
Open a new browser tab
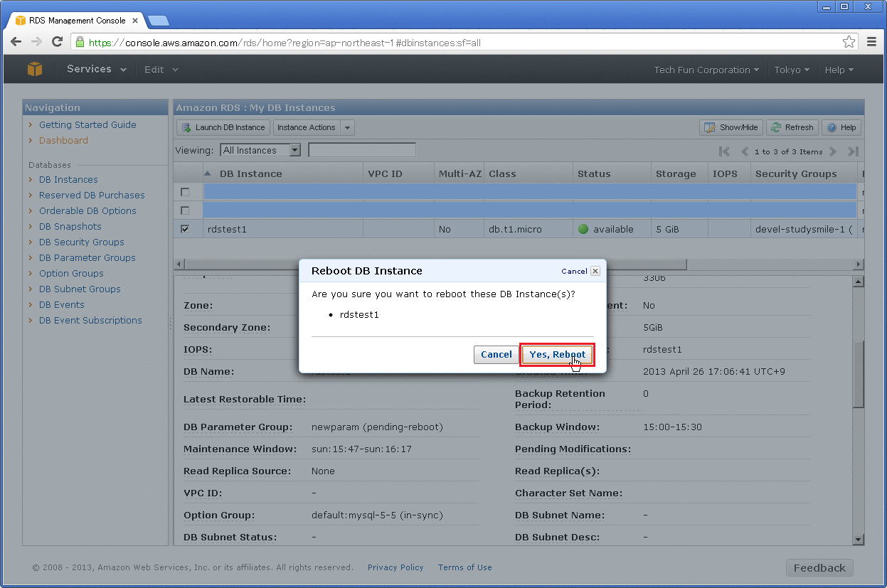coord(158,20)
